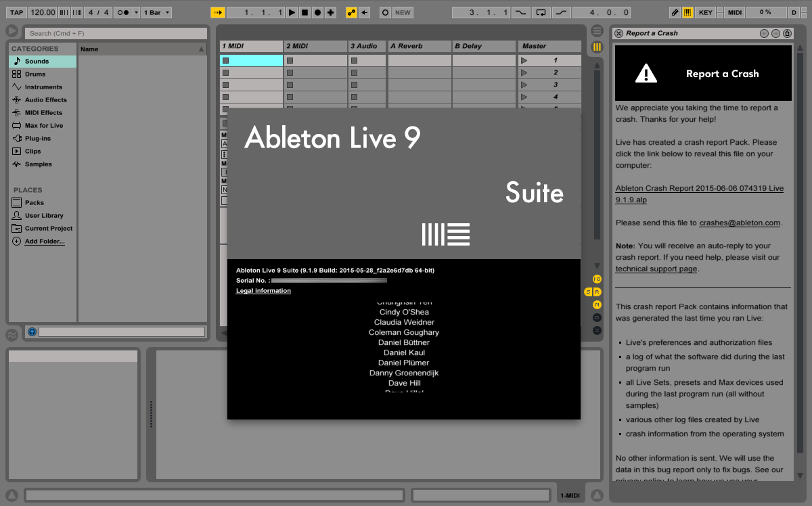This screenshot has height=506, width=812.
Task: Switch to Arrangement view selector icon
Action: pos(597,31)
